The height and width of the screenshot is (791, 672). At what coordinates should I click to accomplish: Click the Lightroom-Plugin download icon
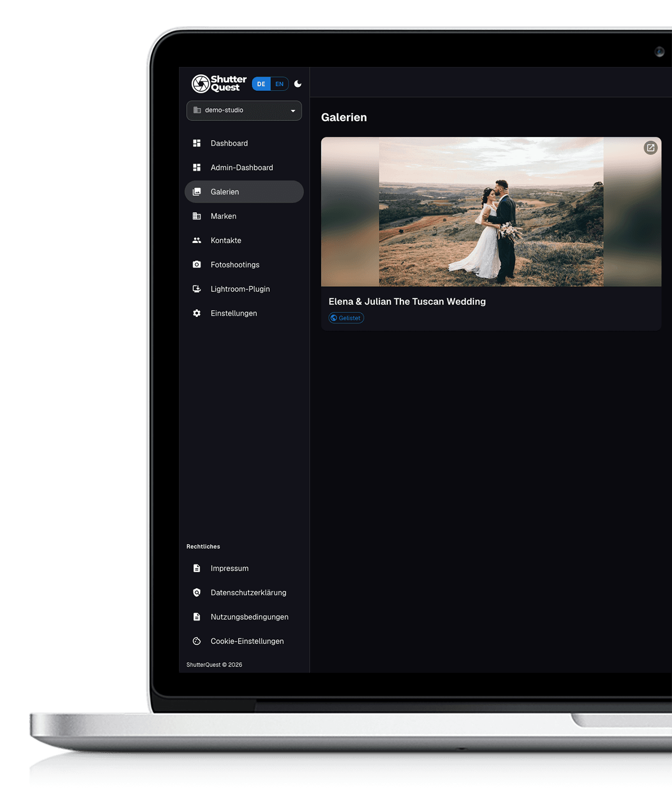[x=197, y=289]
